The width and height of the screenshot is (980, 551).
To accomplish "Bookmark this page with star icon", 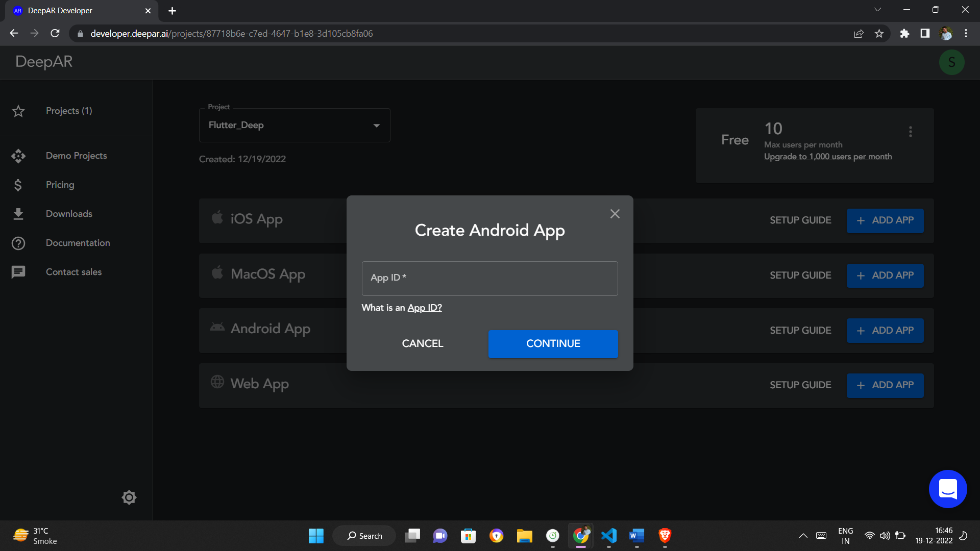I will click(879, 34).
